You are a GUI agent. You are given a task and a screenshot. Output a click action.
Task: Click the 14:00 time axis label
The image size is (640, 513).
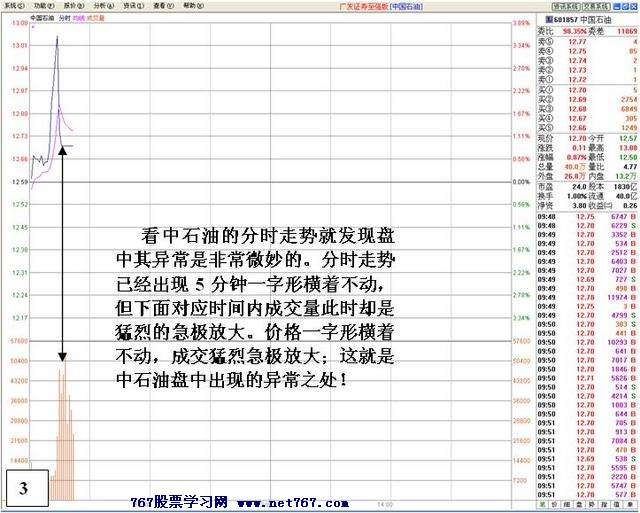[x=385, y=504]
